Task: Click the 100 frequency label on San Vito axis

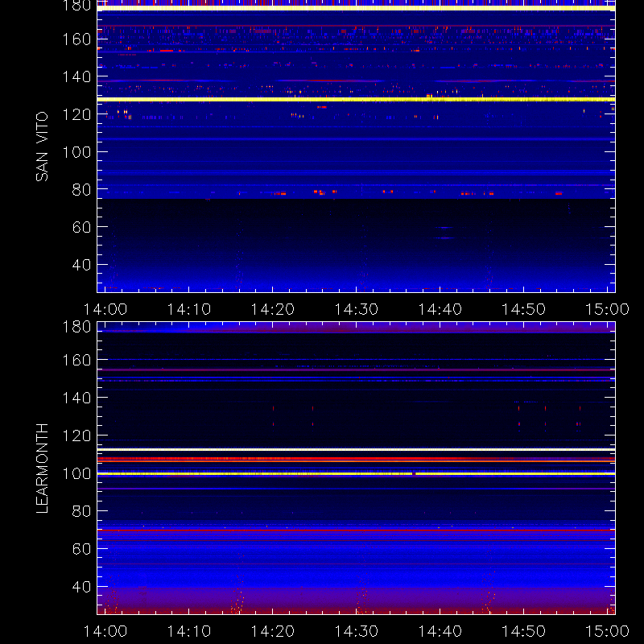Action: click(76, 152)
